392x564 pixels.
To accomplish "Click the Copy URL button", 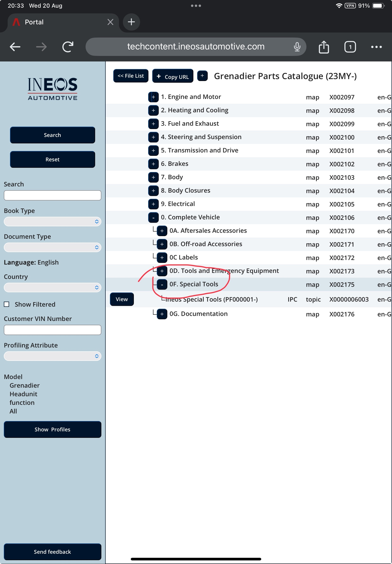I will coord(173,76).
